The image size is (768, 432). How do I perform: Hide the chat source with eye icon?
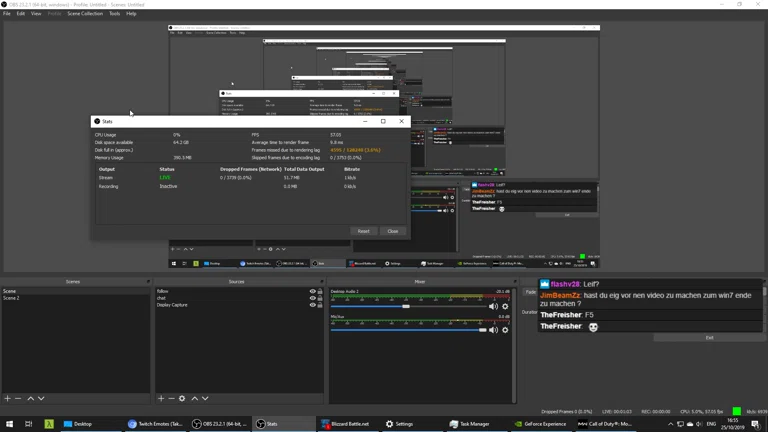[x=312, y=298]
